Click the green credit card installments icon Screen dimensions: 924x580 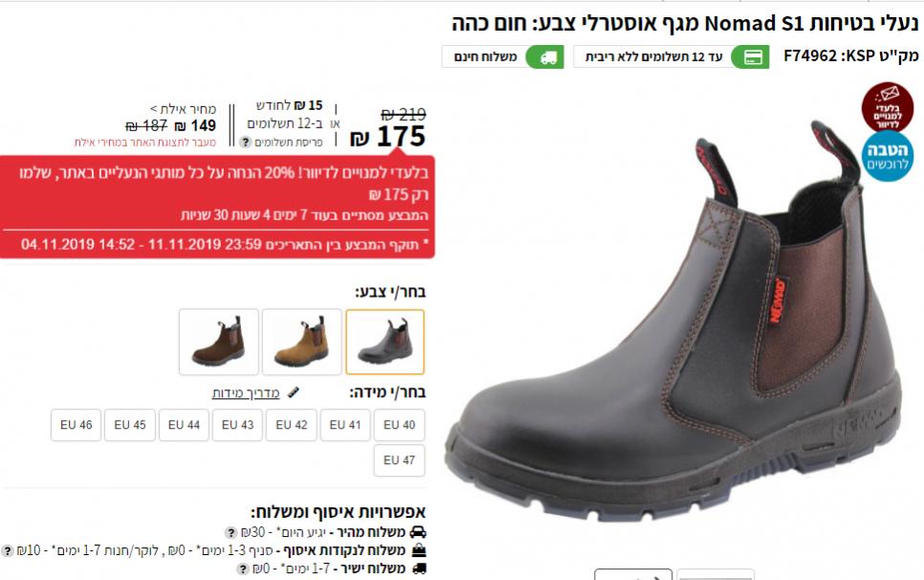point(751,57)
